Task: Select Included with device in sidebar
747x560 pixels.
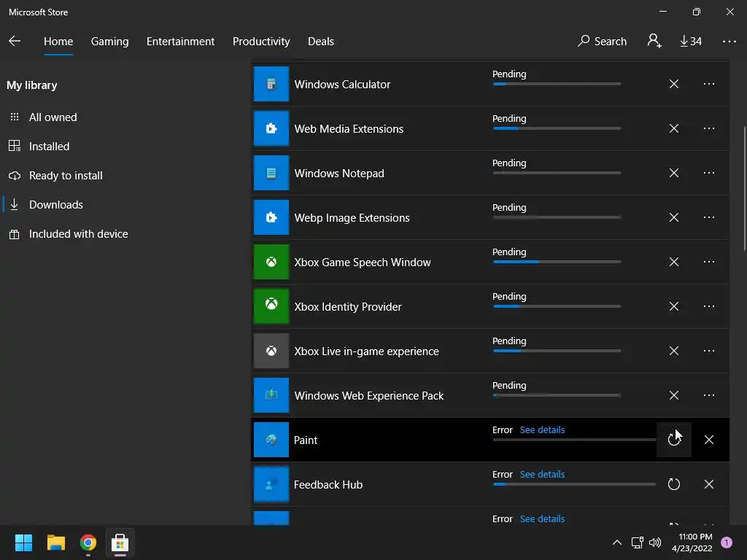Action: pos(69,234)
